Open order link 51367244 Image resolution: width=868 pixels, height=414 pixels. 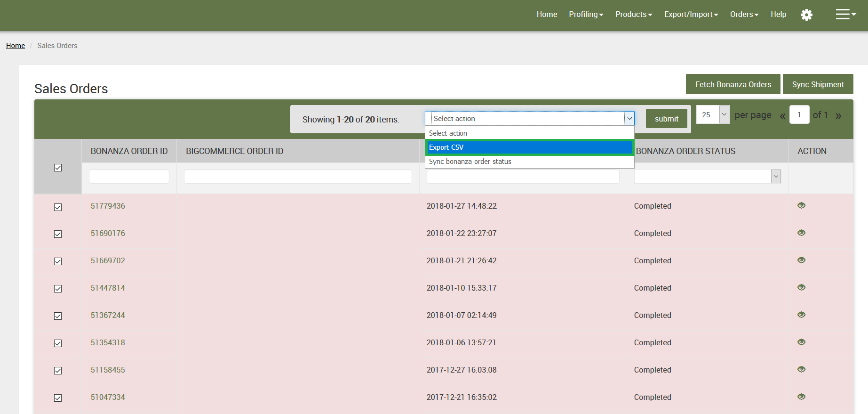pos(108,315)
